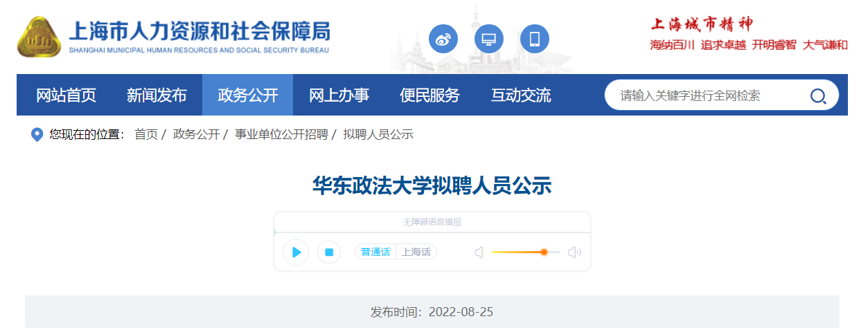Viewport: 868px width, 330px height.
Task: Click the Shanghai HR bureau emblem logo
Action: point(39,37)
